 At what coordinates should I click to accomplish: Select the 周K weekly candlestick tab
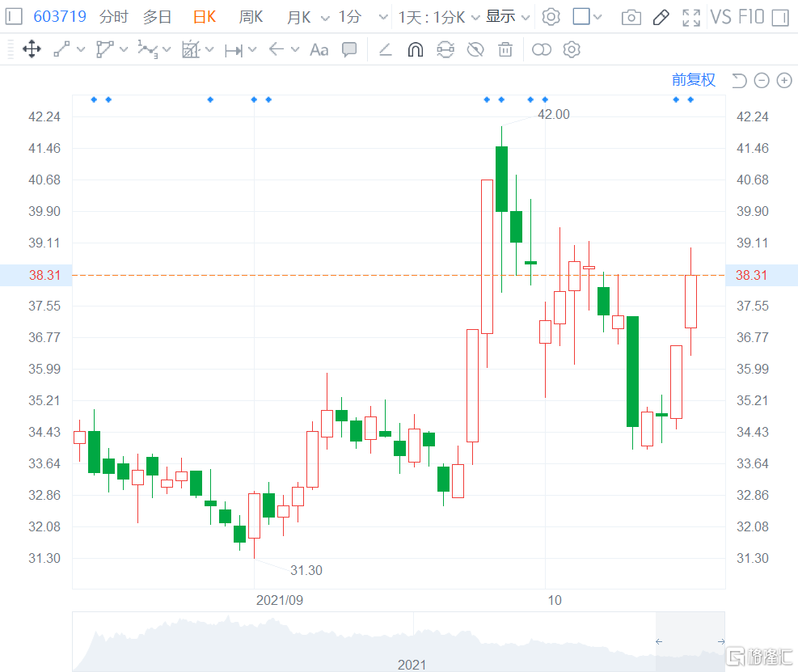251,17
